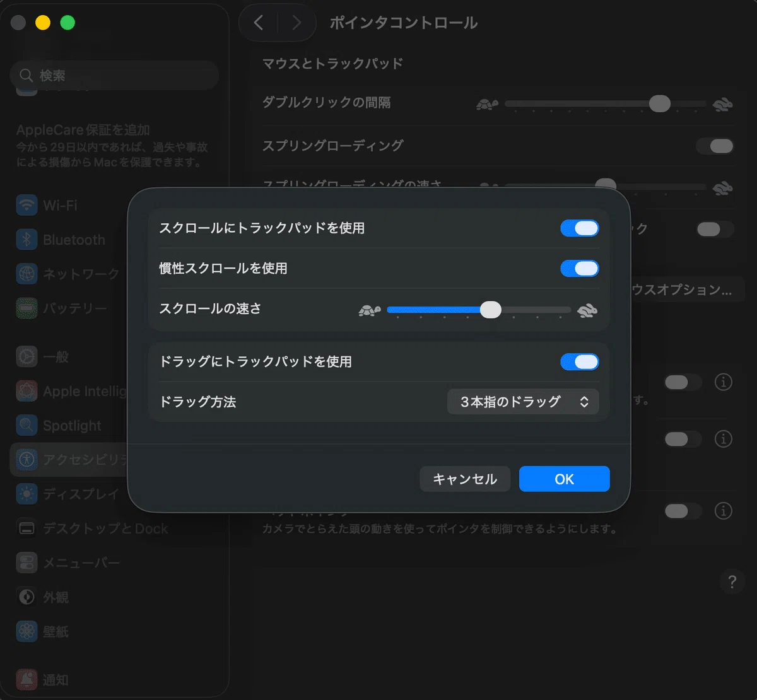
Task: Click the turtle icon beside スクロールの速さ
Action: [x=370, y=310]
